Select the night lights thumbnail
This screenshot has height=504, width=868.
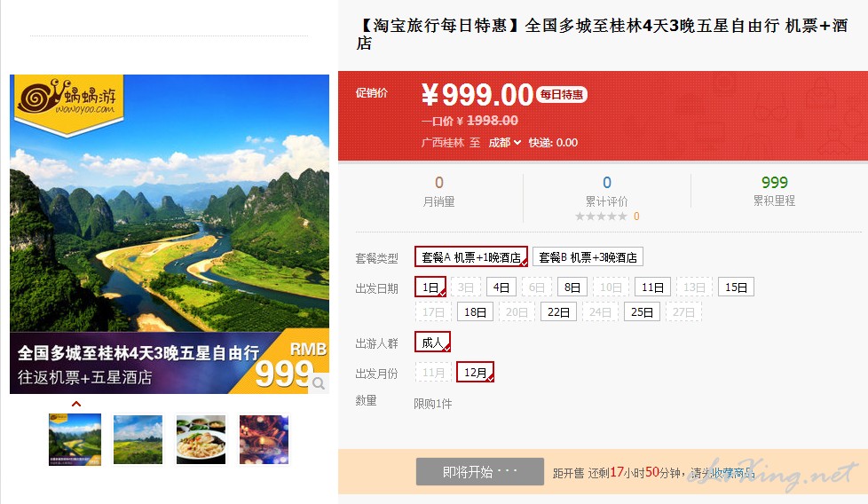tap(264, 439)
